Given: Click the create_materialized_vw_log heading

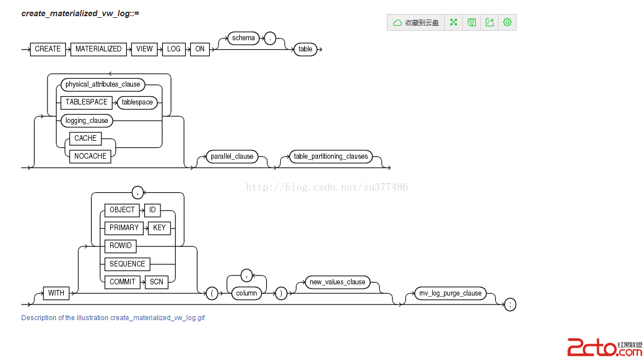Looking at the screenshot, I should click(x=80, y=13).
